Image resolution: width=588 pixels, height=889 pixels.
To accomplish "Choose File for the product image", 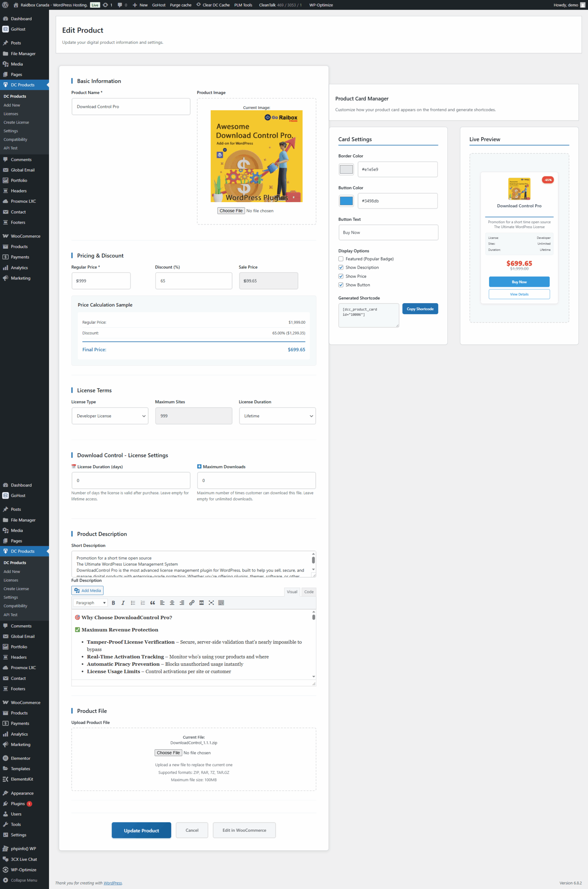I will pos(231,211).
